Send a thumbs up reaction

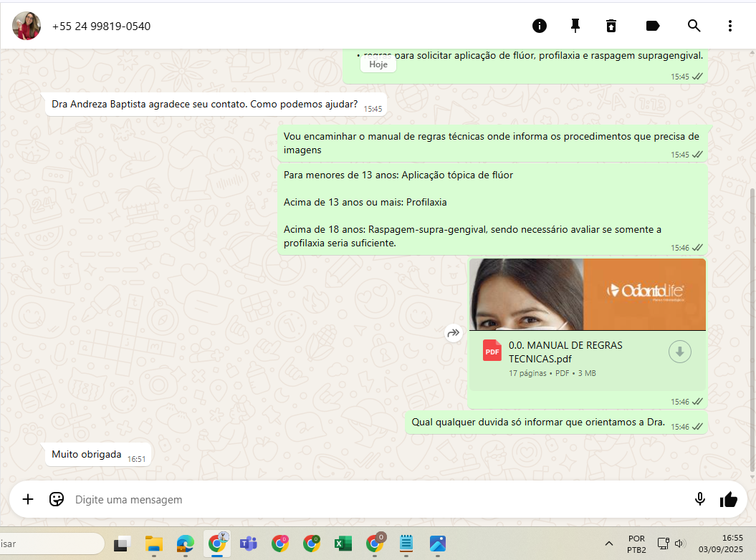click(x=728, y=500)
